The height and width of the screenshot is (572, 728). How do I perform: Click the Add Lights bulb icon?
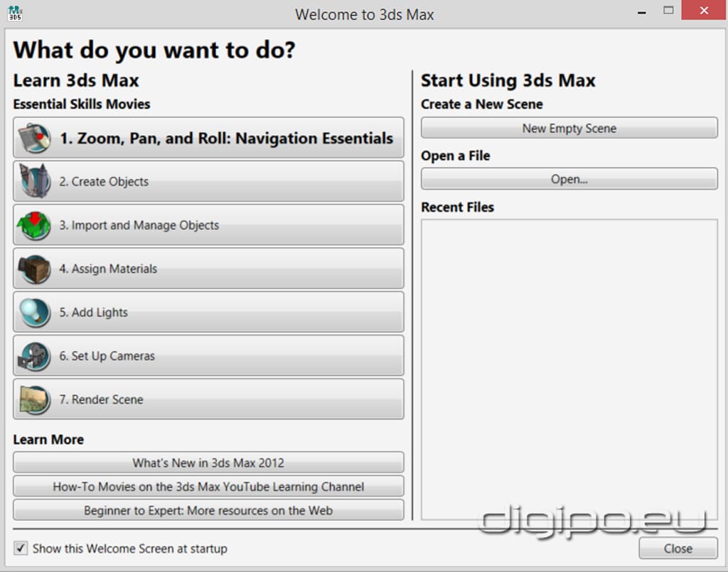pyautogui.click(x=33, y=313)
